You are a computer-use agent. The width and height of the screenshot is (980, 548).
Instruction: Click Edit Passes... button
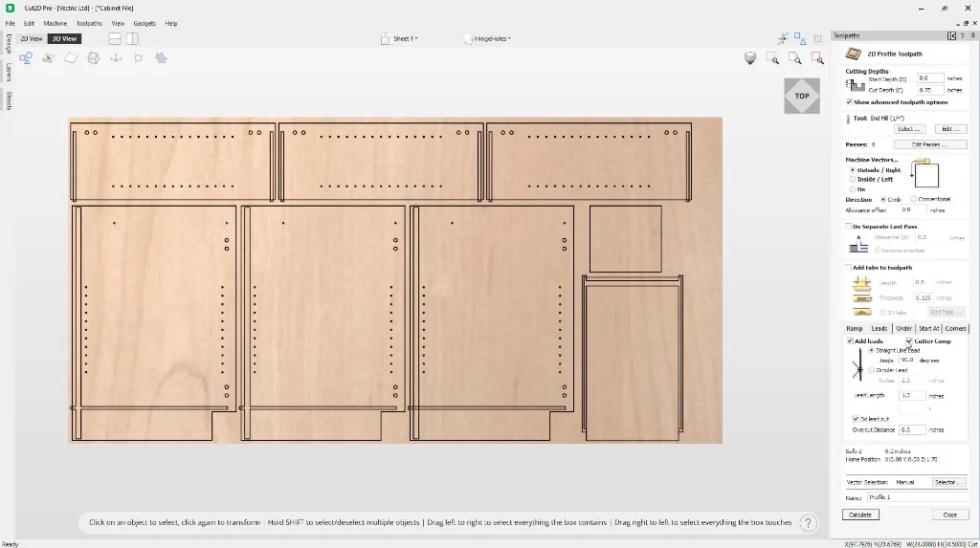coord(930,144)
